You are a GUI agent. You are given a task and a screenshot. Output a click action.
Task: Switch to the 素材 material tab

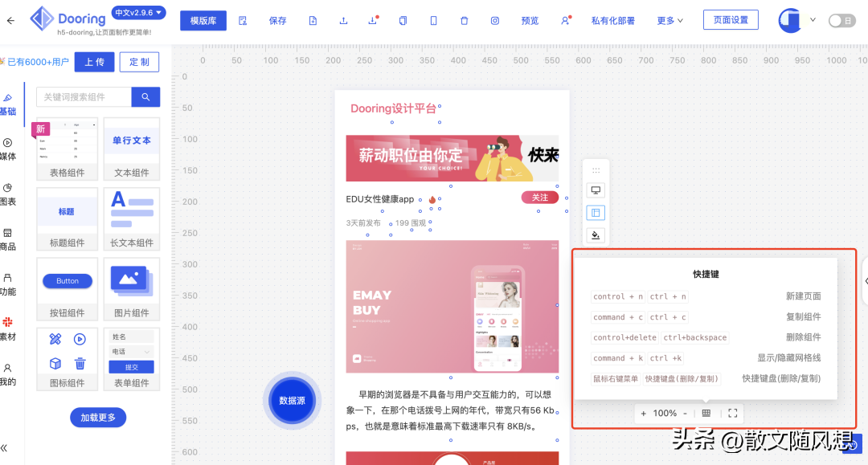coord(8,329)
